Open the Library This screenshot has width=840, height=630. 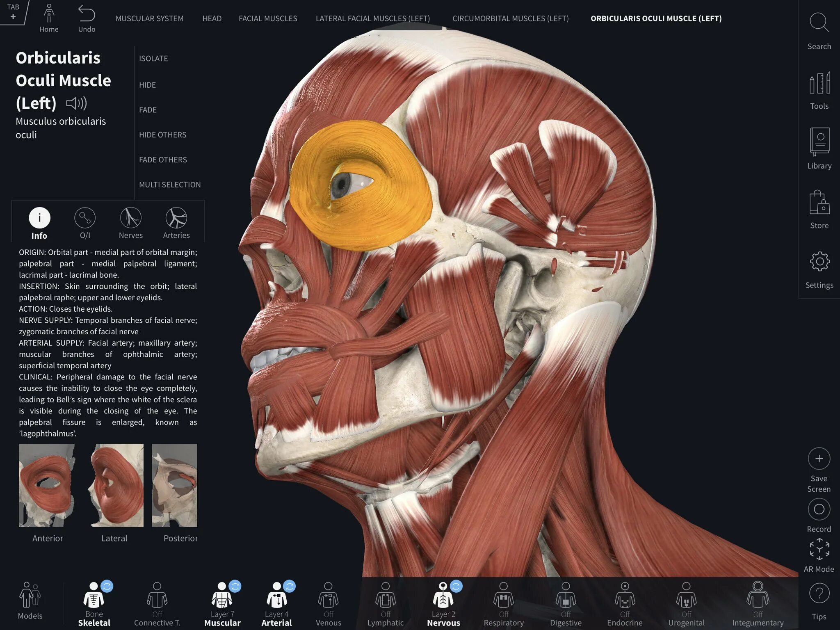click(x=819, y=148)
